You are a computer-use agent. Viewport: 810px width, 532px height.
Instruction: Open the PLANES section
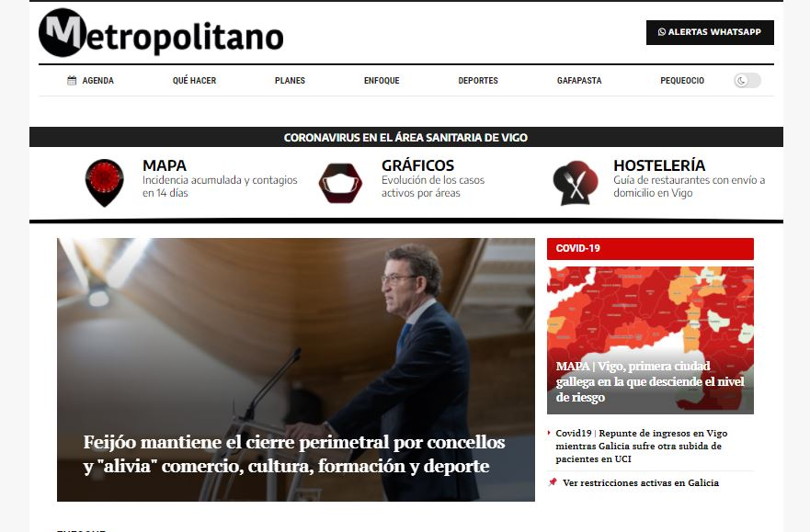[x=290, y=81]
